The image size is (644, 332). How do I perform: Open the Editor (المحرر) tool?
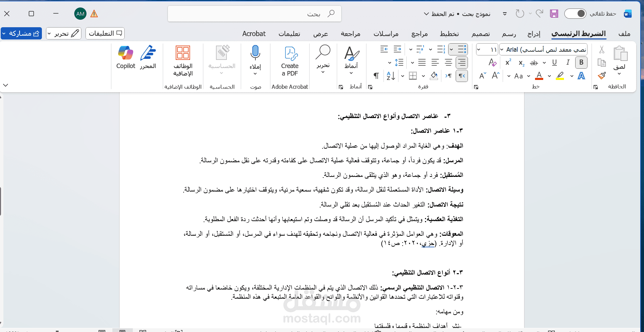tap(148, 57)
